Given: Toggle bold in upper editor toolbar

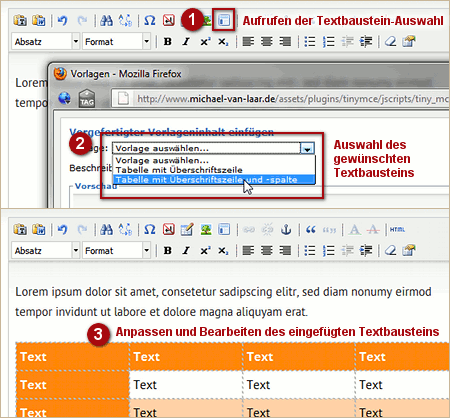Looking at the screenshot, I should tap(168, 42).
